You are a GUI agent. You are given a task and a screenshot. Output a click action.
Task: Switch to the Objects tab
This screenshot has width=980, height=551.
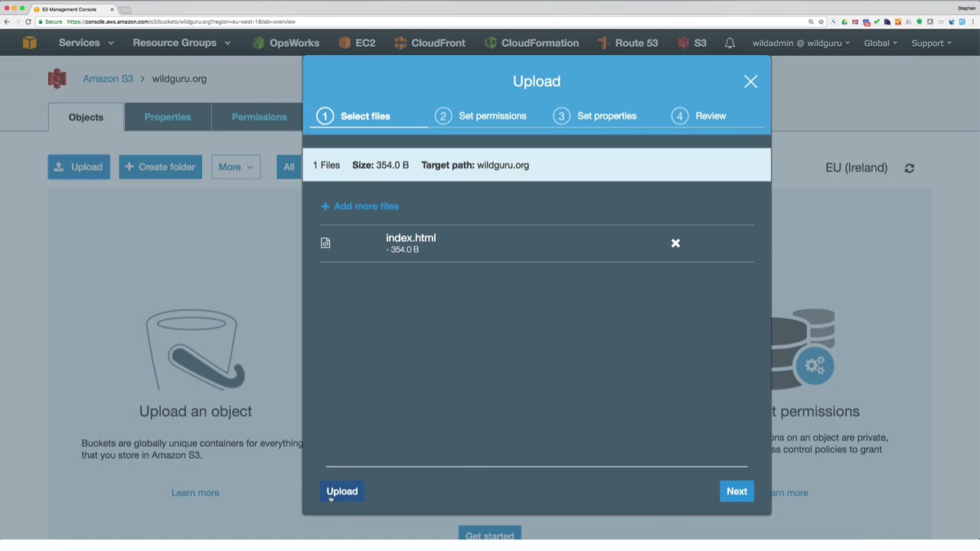coord(86,117)
